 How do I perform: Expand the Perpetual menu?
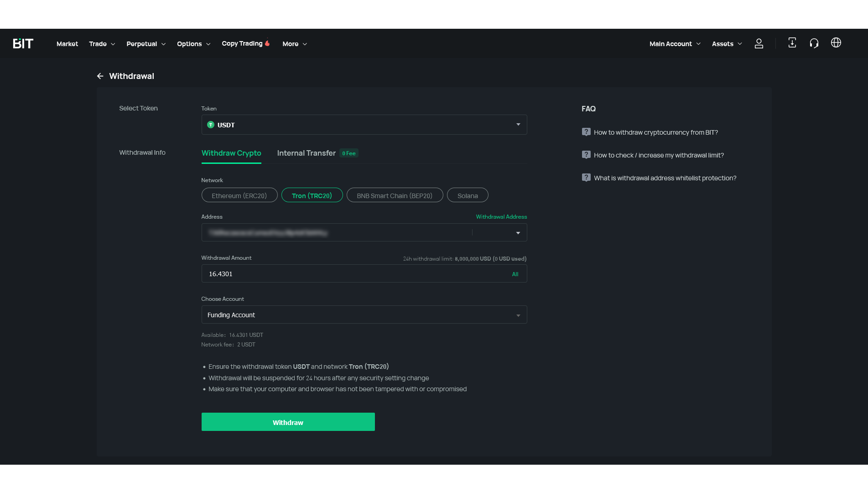pos(146,44)
